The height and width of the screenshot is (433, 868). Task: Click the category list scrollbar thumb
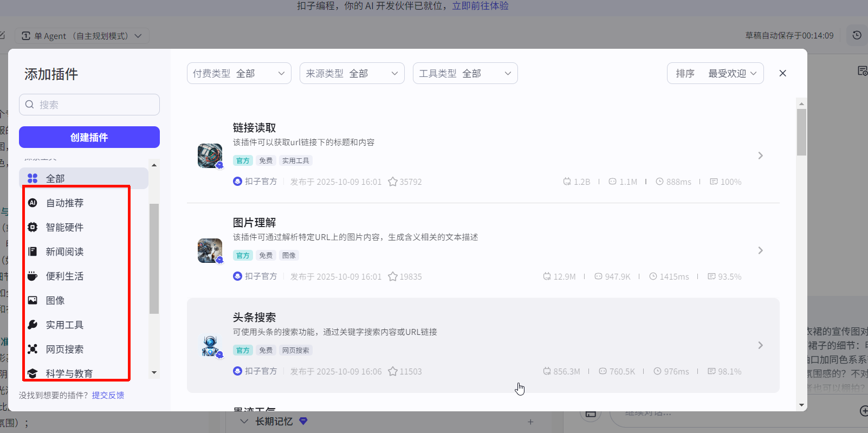pyautogui.click(x=154, y=258)
